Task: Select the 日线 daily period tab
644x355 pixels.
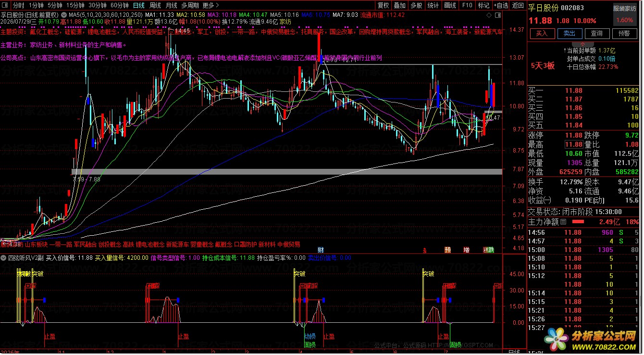Action: (139, 5)
